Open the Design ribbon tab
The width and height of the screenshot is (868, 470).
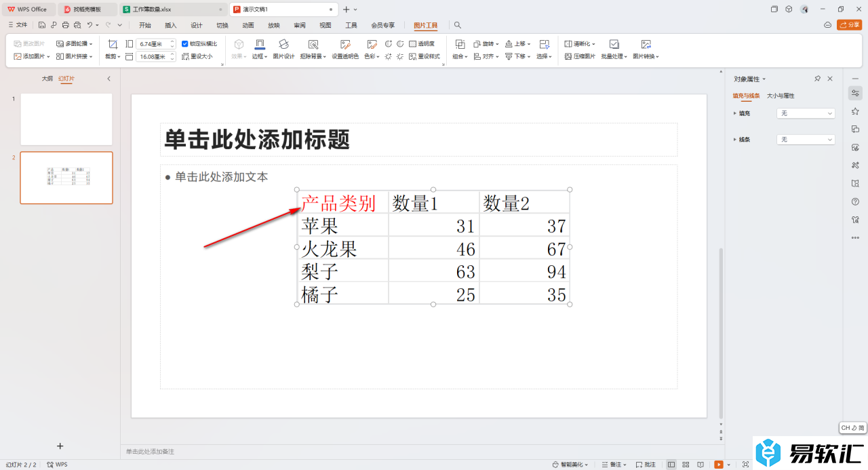point(197,25)
